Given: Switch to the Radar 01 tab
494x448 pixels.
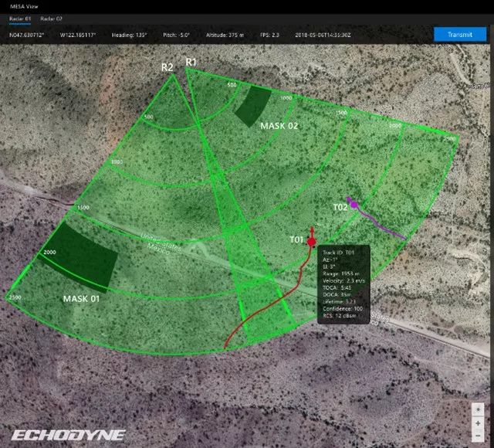Looking at the screenshot, I should tap(20, 18).
